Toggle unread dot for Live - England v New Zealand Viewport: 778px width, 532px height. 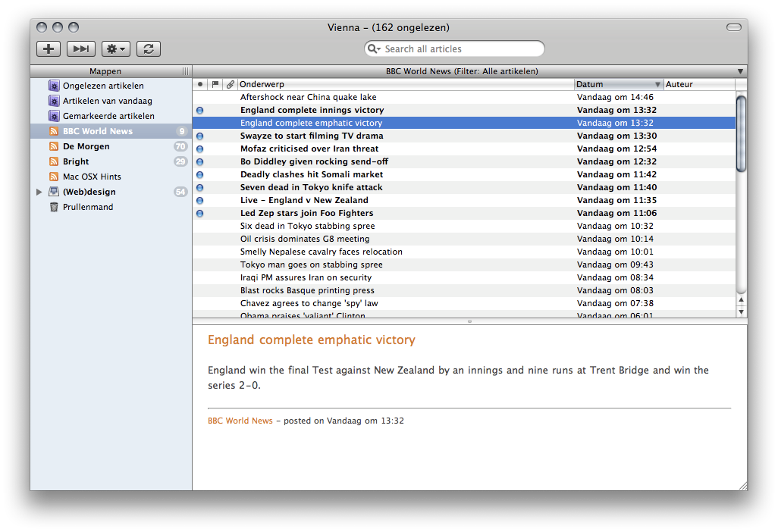200,200
